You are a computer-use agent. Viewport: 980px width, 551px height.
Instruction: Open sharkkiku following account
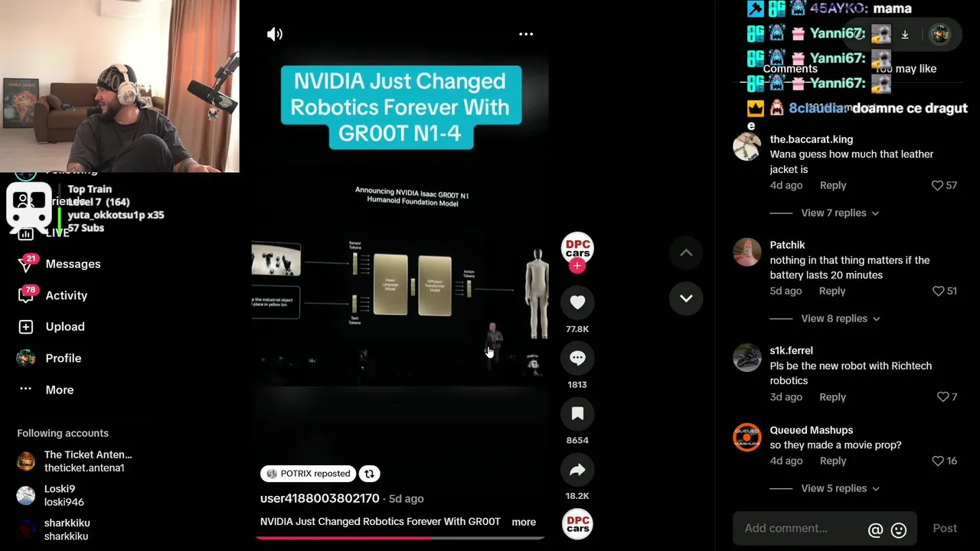click(54, 530)
